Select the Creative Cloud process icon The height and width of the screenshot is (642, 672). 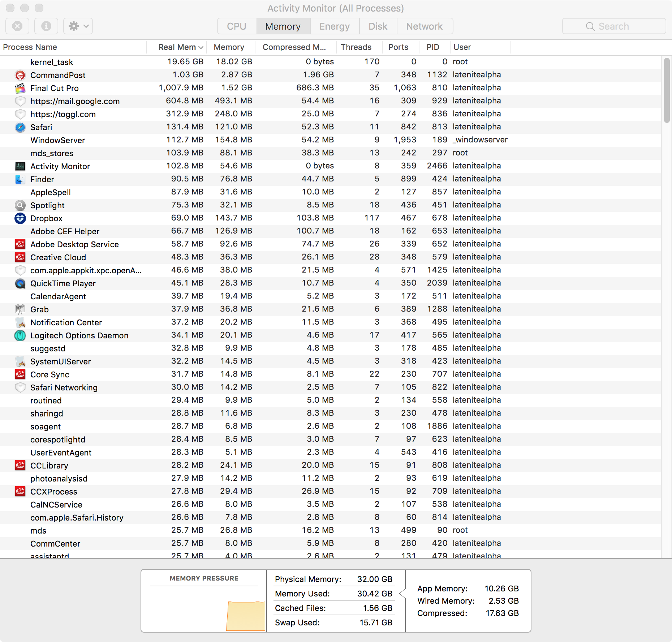click(20, 257)
